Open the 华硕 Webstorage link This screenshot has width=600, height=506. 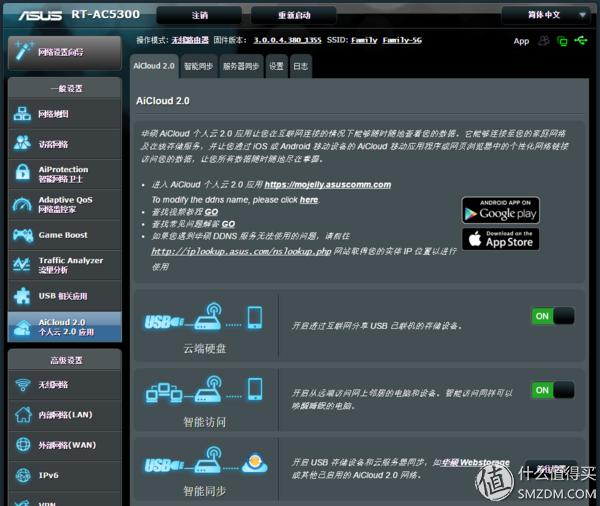pos(476,462)
